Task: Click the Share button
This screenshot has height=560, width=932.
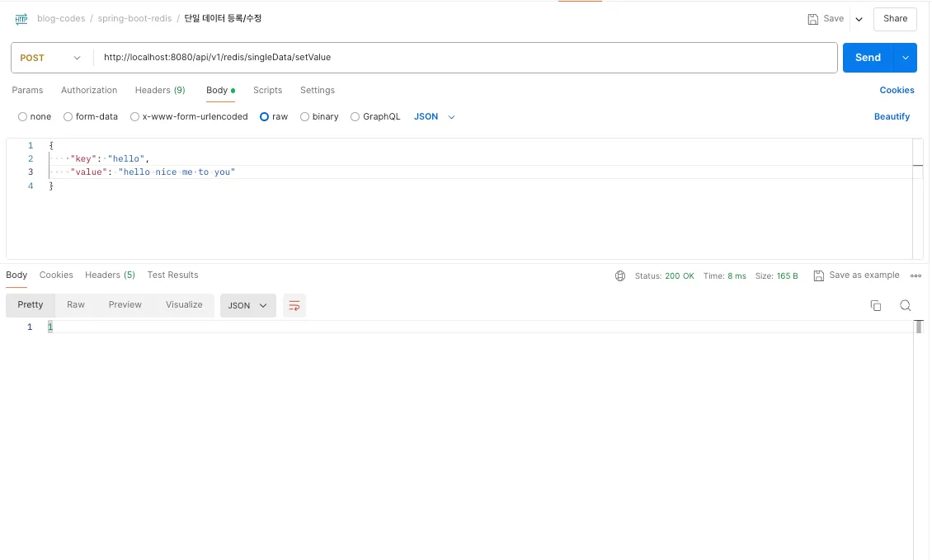Action: (x=895, y=19)
